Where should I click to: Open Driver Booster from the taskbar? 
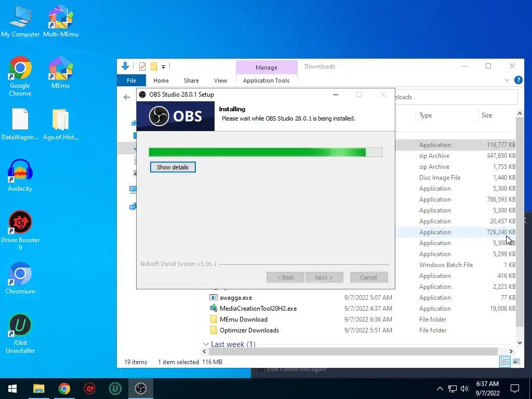(89, 389)
